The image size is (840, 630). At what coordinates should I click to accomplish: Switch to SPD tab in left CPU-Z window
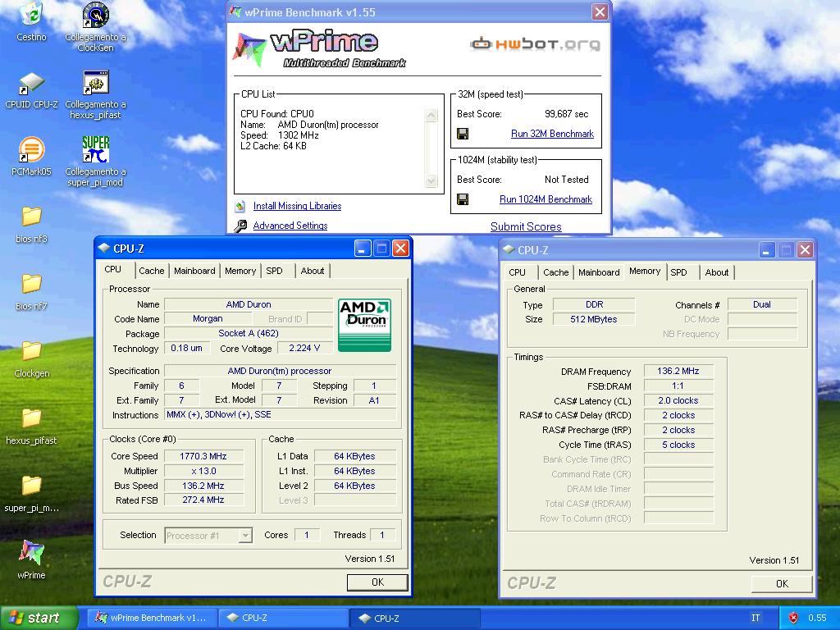tap(274, 271)
